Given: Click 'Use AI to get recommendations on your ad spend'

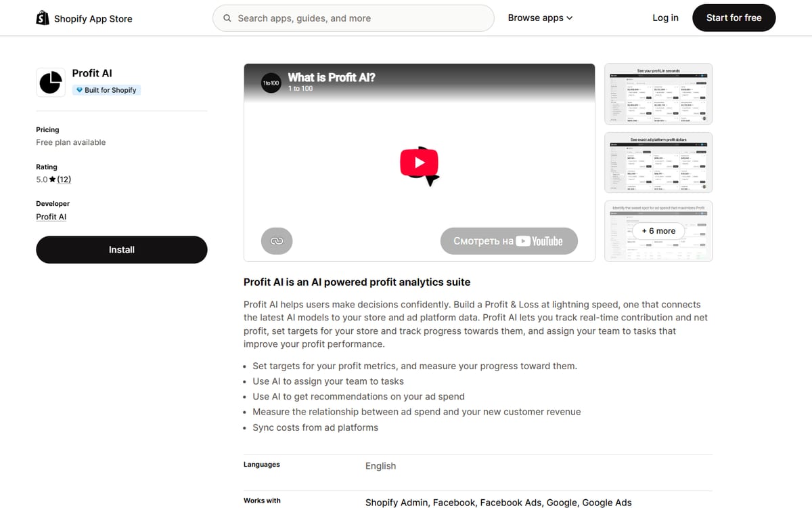Looking at the screenshot, I should point(359,397).
